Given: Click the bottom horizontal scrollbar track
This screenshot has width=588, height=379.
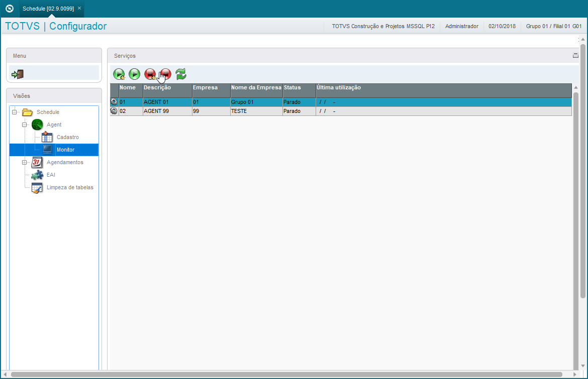Looking at the screenshot, I should (x=286, y=374).
